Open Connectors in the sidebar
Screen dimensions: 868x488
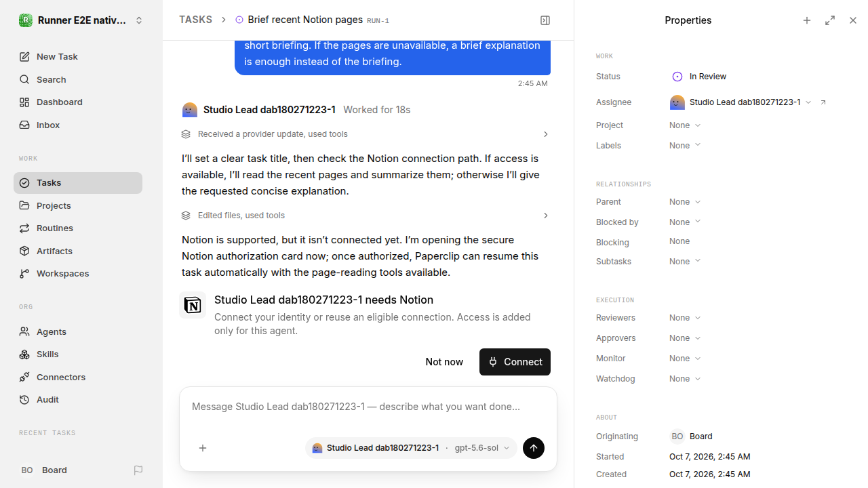tap(78, 377)
